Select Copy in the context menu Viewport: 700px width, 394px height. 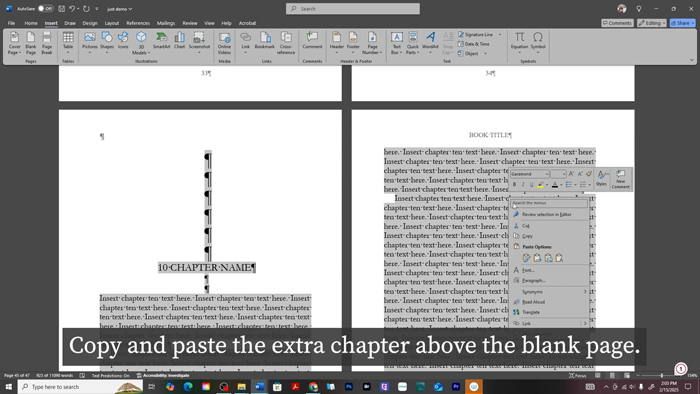coord(550,236)
